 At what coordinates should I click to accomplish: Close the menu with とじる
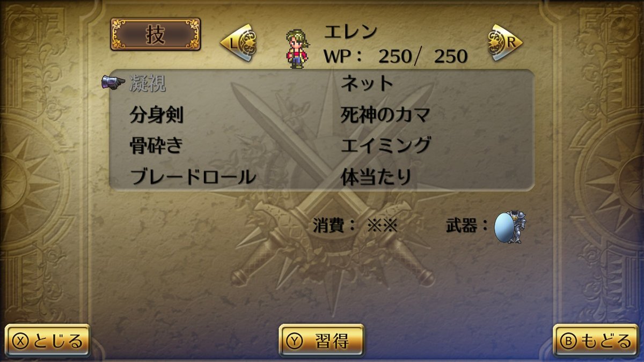[48, 341]
